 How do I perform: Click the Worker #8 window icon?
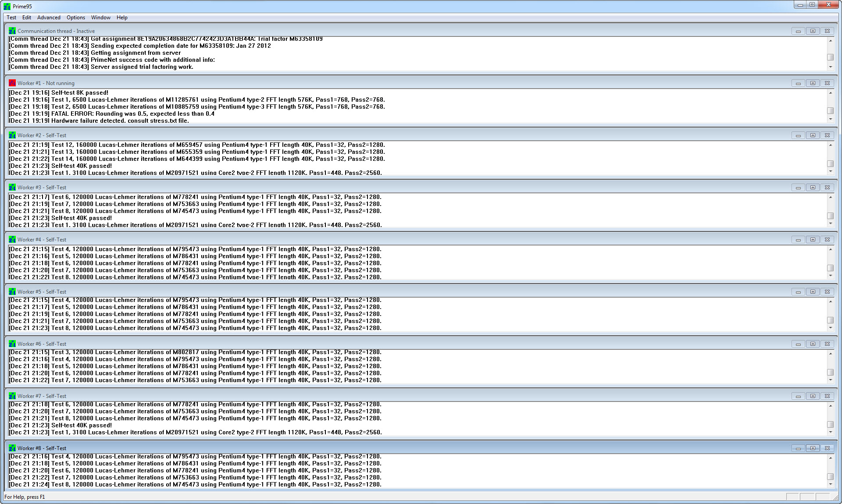[x=12, y=448]
